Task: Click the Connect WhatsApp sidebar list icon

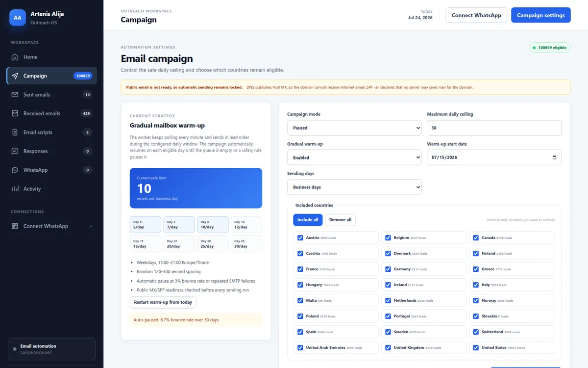Action: point(15,226)
